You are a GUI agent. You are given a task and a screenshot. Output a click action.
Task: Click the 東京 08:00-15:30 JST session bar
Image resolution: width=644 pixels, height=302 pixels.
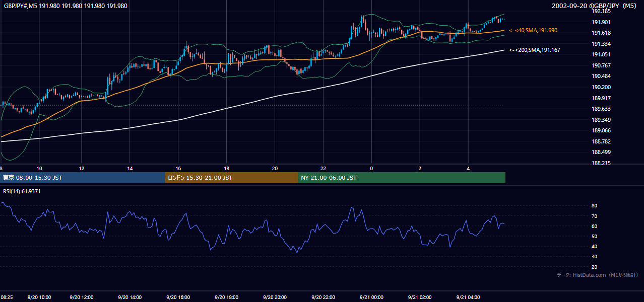[x=83, y=178]
